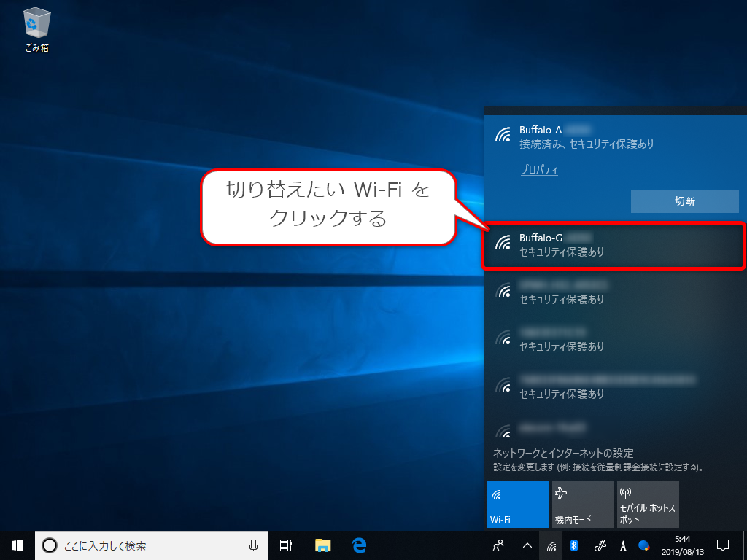This screenshot has width=747, height=560.
Task: Open the Start menu
Action: click(x=16, y=545)
